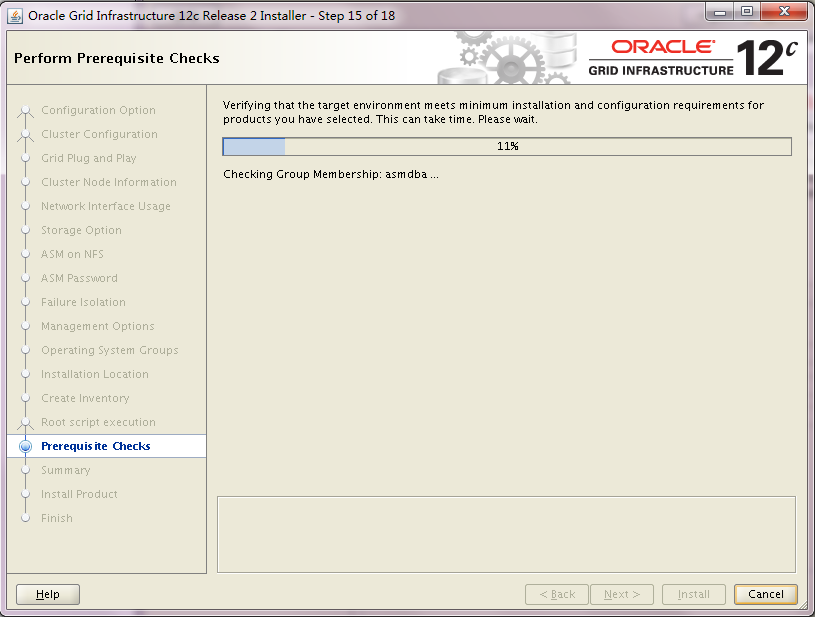
Task: Select the Installation Location step
Action: pos(95,374)
